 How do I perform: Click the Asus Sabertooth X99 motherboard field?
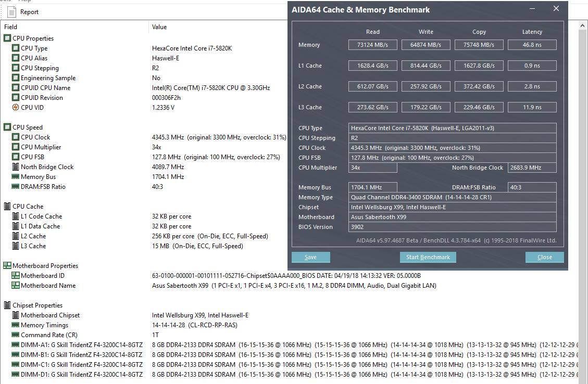coord(452,217)
